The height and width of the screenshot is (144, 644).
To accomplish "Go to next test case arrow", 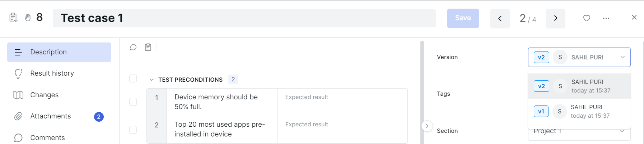I will pyautogui.click(x=555, y=18).
